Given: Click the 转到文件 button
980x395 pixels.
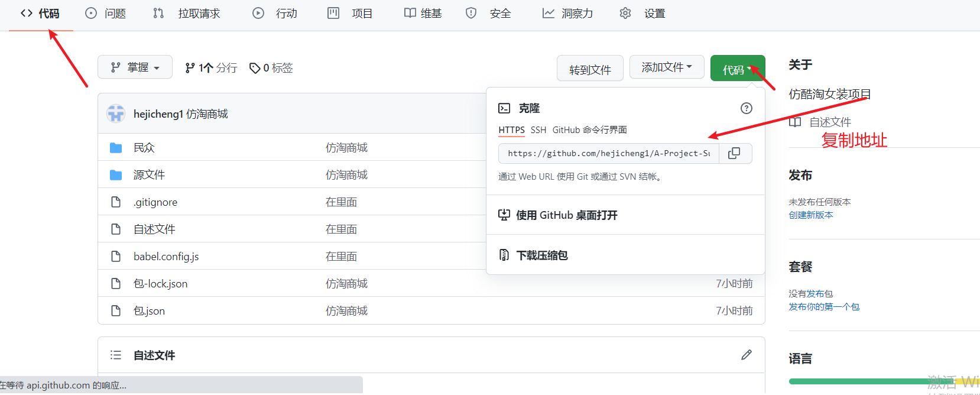Looking at the screenshot, I should pyautogui.click(x=590, y=68).
